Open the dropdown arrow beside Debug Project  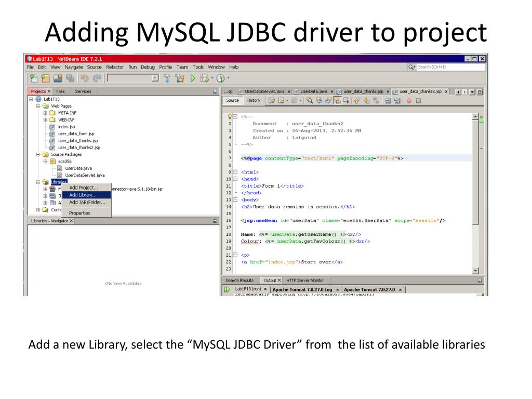click(x=212, y=78)
